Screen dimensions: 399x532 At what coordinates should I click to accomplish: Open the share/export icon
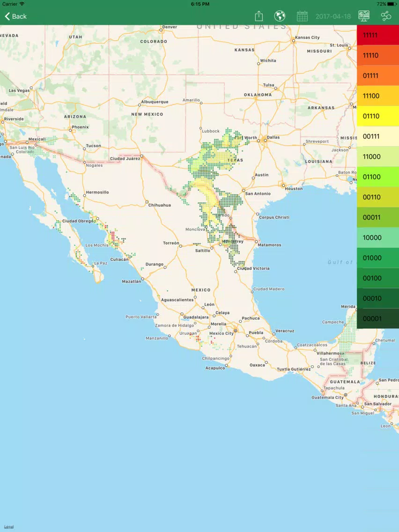pyautogui.click(x=259, y=16)
